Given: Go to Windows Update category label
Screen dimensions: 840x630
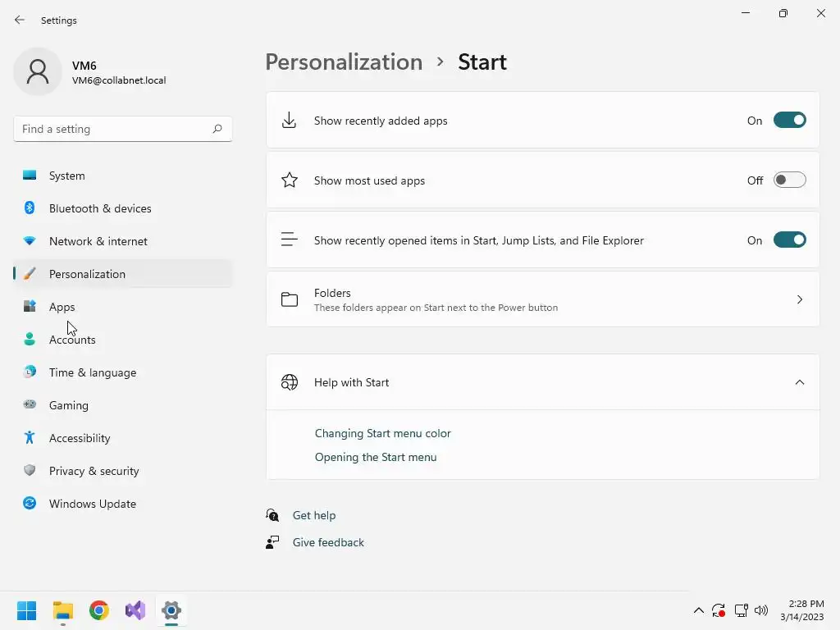Looking at the screenshot, I should click(93, 504).
